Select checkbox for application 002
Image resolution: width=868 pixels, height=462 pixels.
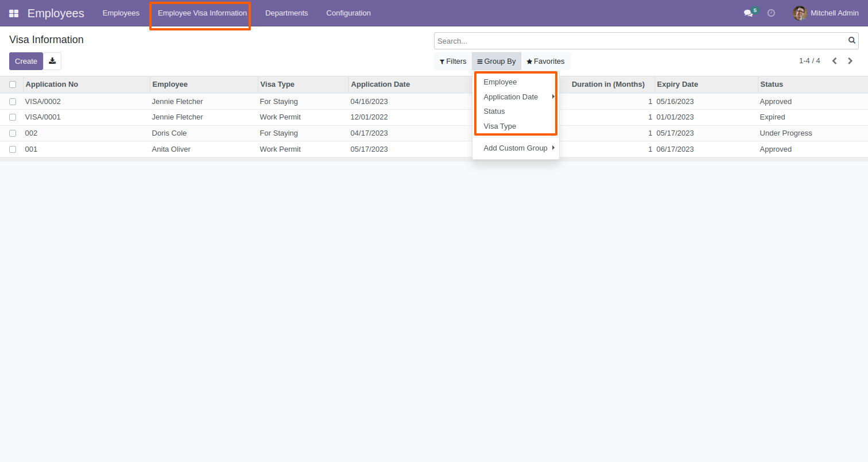[13, 133]
